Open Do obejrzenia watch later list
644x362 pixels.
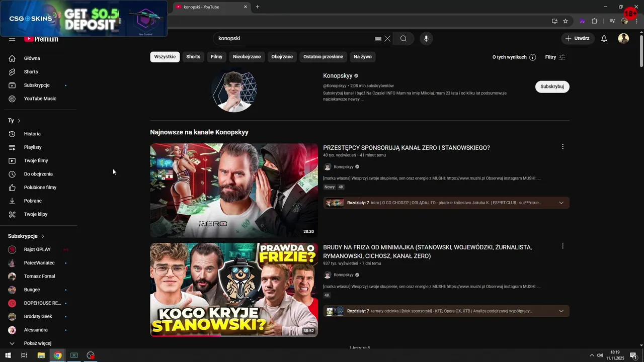pyautogui.click(x=40, y=174)
